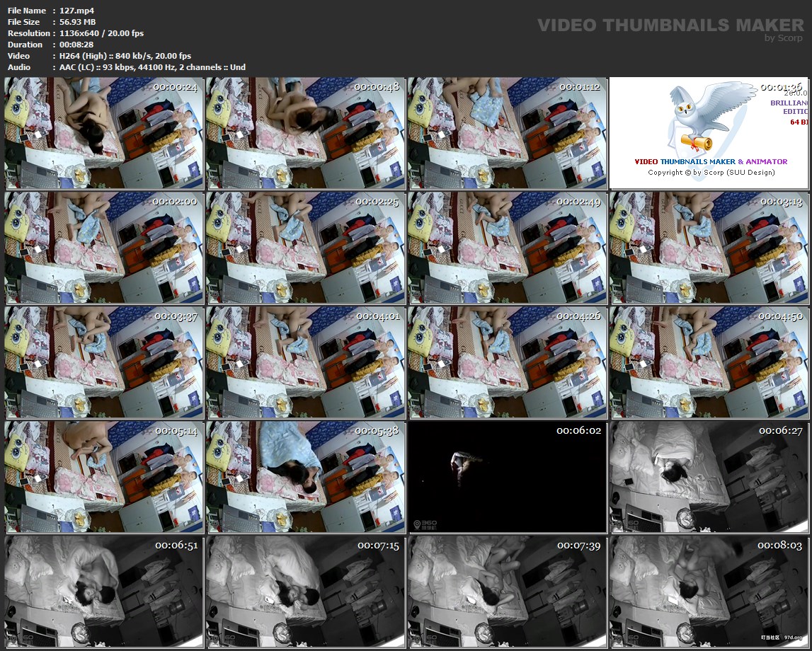The image size is (812, 651).
Task: Click the resolution value "1136x640 / 20.00 fps"
Action: pos(101,33)
